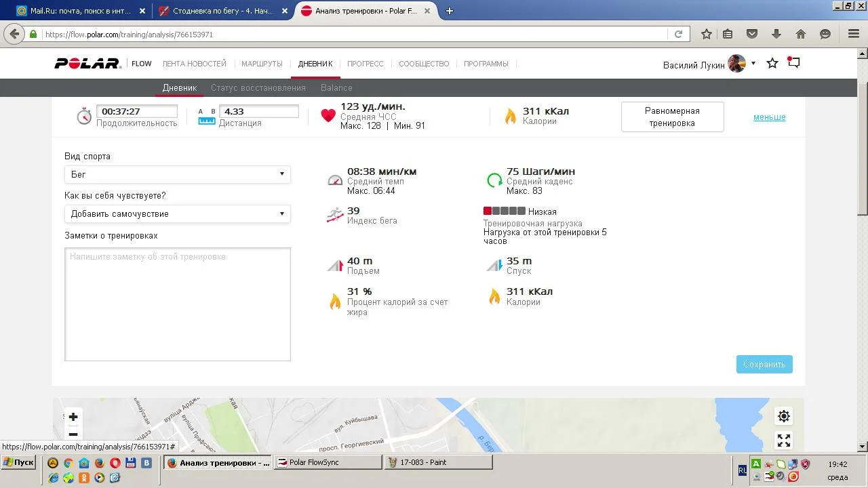Screen dimensions: 868x488
Task: Click the Равномерная тренировка button
Action: pyautogui.click(x=672, y=117)
